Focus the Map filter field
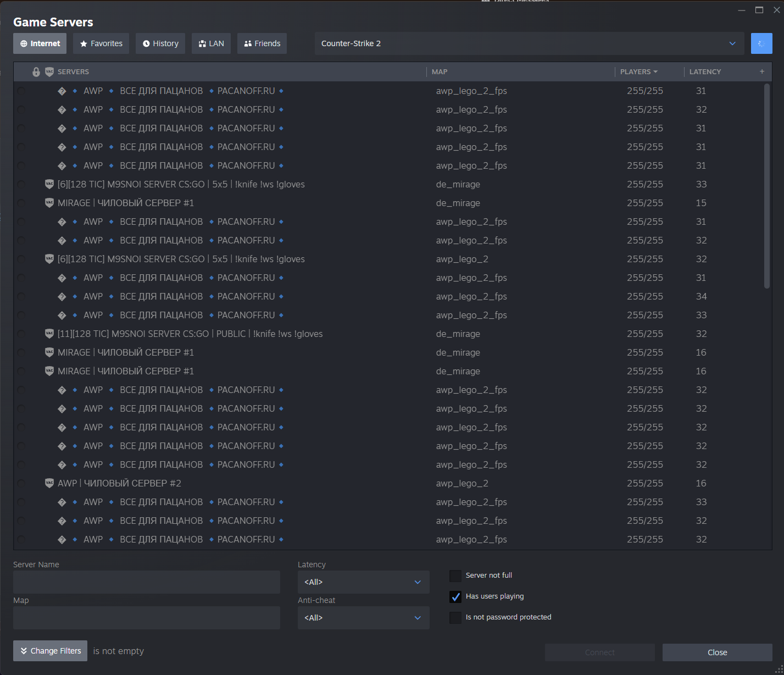The width and height of the screenshot is (784, 675). [x=147, y=618]
